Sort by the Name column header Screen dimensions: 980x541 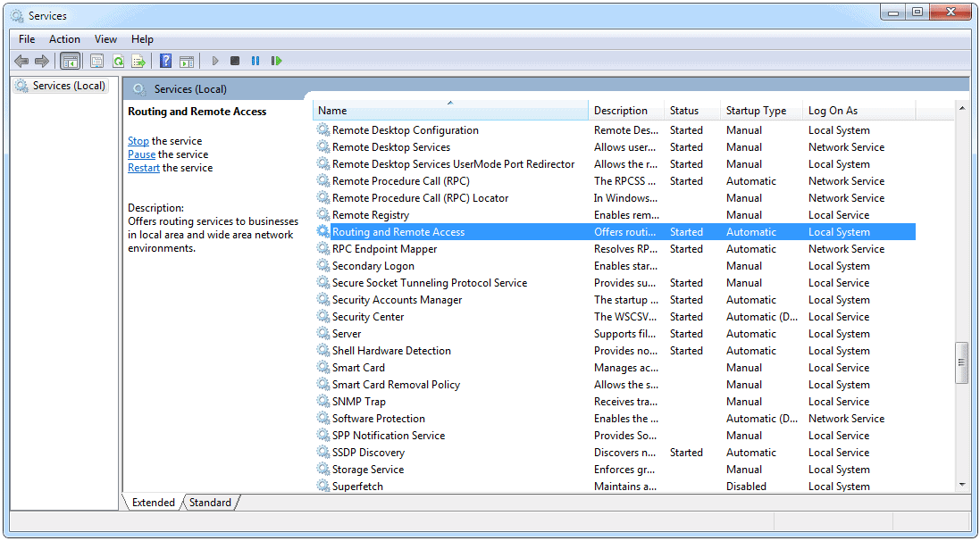(x=450, y=111)
